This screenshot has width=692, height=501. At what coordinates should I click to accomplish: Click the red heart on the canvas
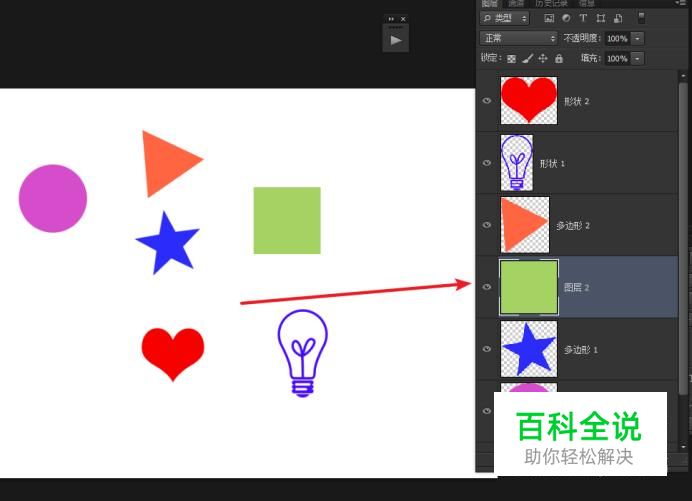(173, 353)
